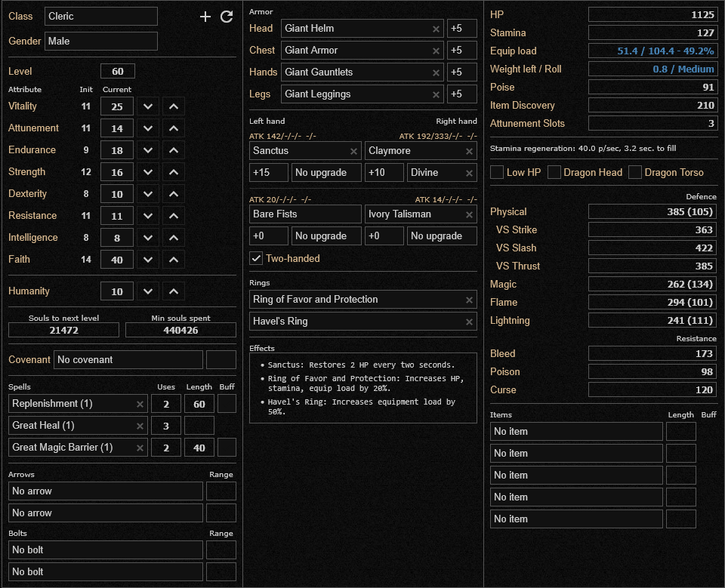Decrease Vitality with the down chevron
The image size is (725, 588).
[x=148, y=106]
